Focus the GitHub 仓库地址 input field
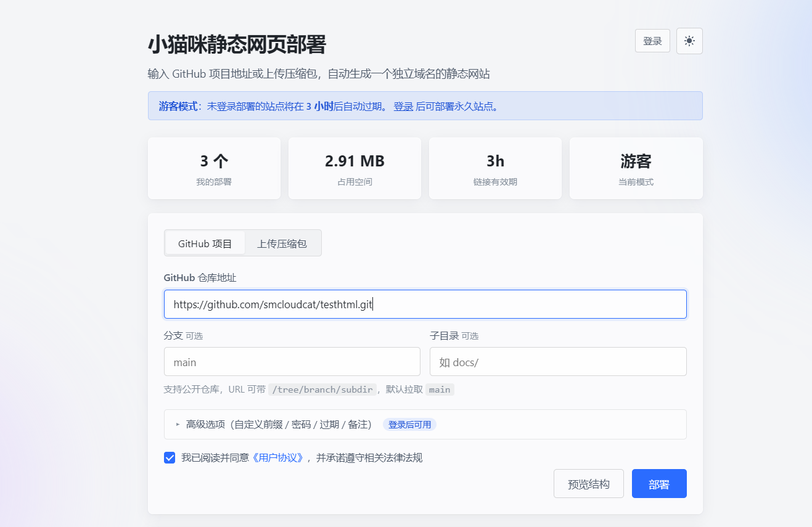 (425, 304)
